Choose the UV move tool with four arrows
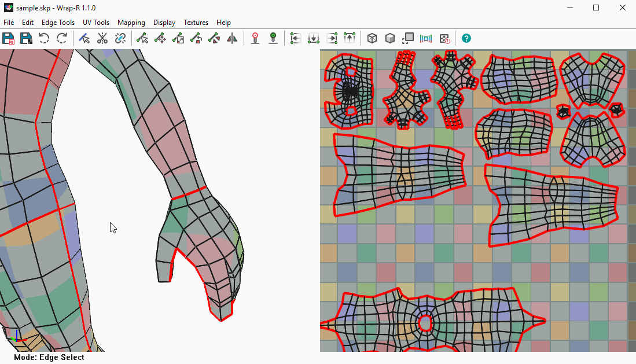Image resolution: width=636 pixels, height=364 pixels. point(160,39)
